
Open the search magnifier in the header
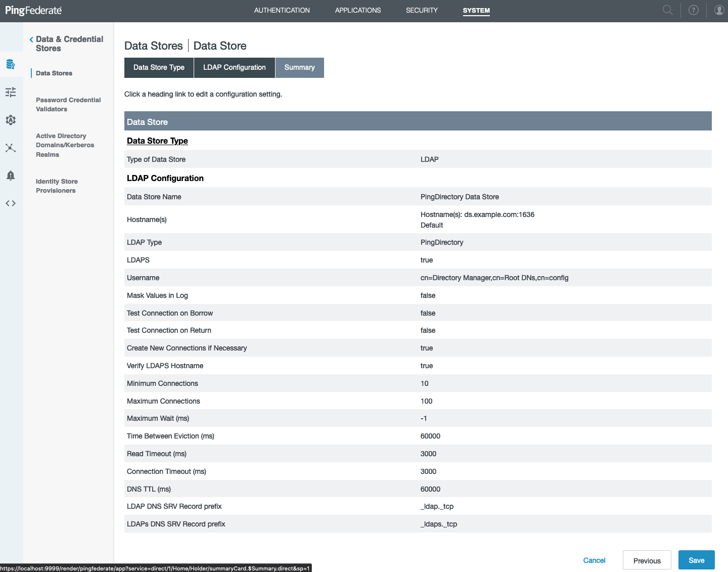(667, 10)
